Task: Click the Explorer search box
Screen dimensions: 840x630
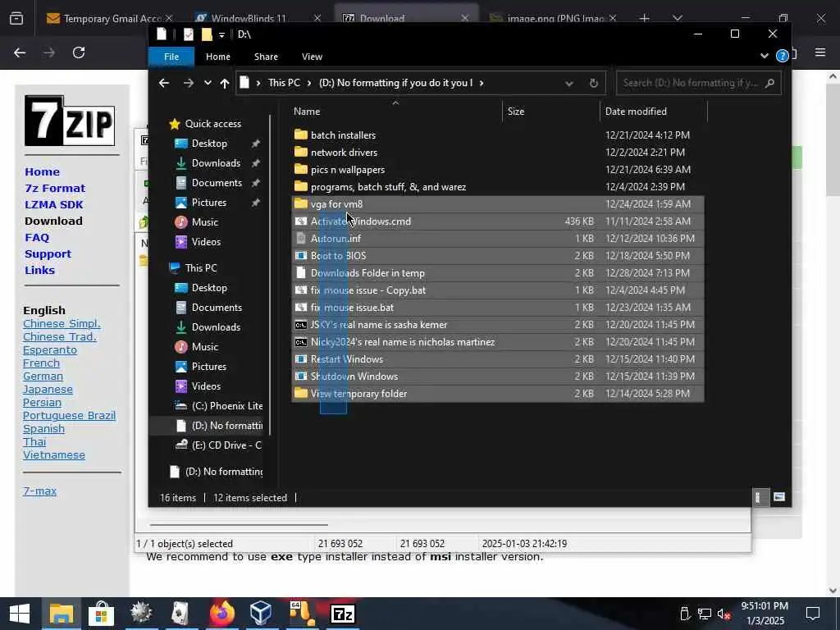Action: coord(699,83)
